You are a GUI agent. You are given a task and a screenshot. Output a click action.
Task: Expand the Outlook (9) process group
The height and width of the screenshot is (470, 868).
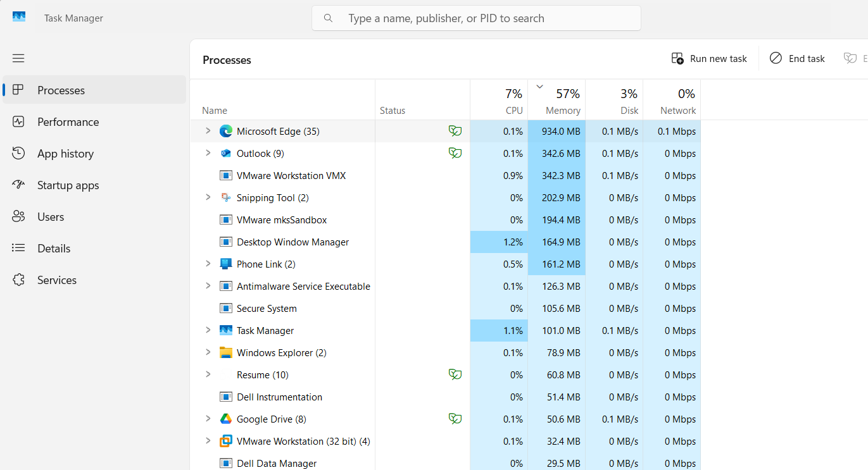(208, 153)
